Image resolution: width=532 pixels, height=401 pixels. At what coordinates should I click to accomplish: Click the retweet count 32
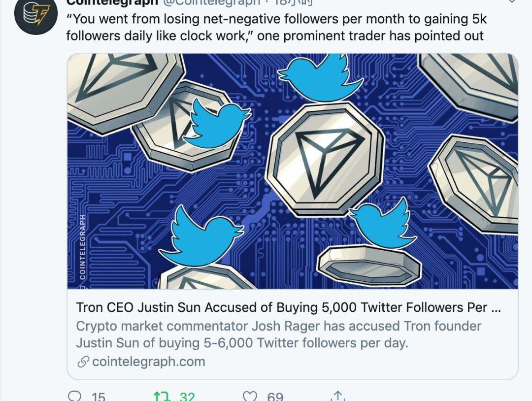click(187, 397)
